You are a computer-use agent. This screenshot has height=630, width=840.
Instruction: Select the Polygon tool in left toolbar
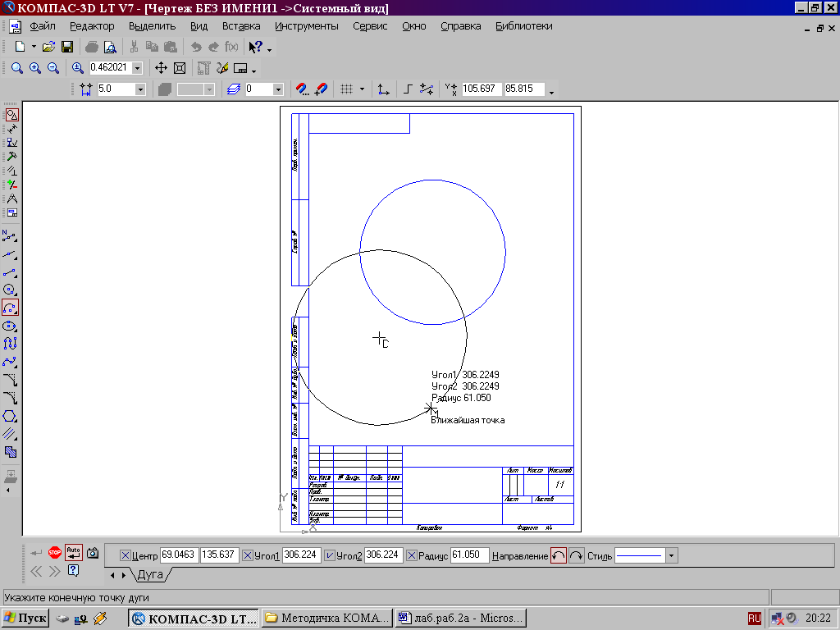coord(10,416)
